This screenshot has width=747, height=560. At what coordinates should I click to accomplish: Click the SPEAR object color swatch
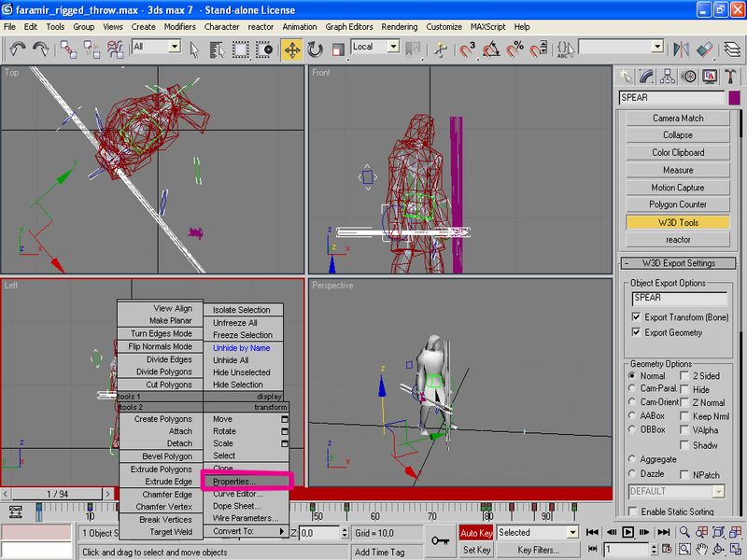(734, 98)
